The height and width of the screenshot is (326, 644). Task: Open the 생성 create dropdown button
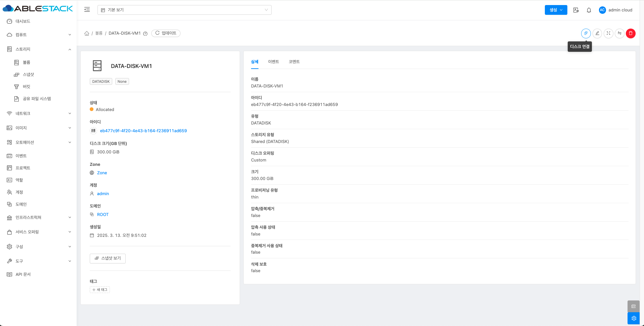click(x=556, y=10)
